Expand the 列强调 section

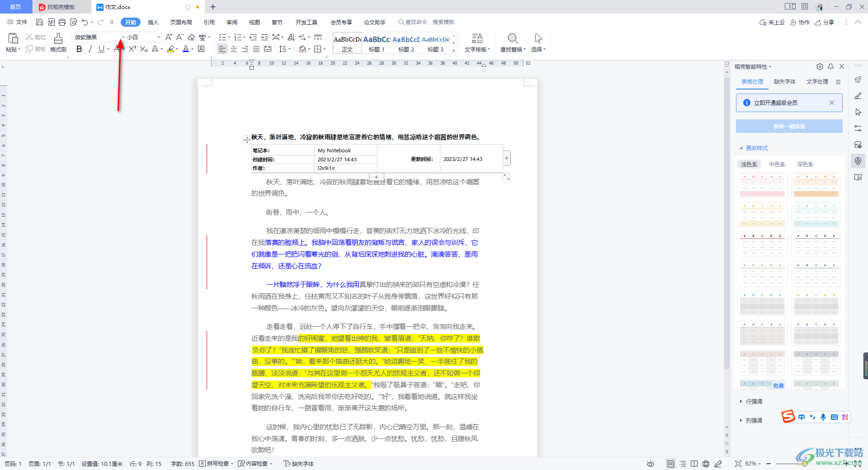[751, 420]
